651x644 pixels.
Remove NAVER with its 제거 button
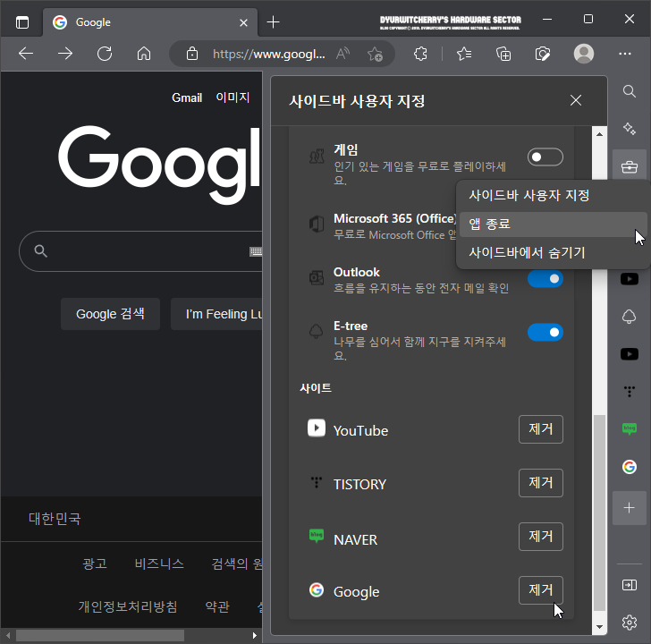pyautogui.click(x=540, y=537)
